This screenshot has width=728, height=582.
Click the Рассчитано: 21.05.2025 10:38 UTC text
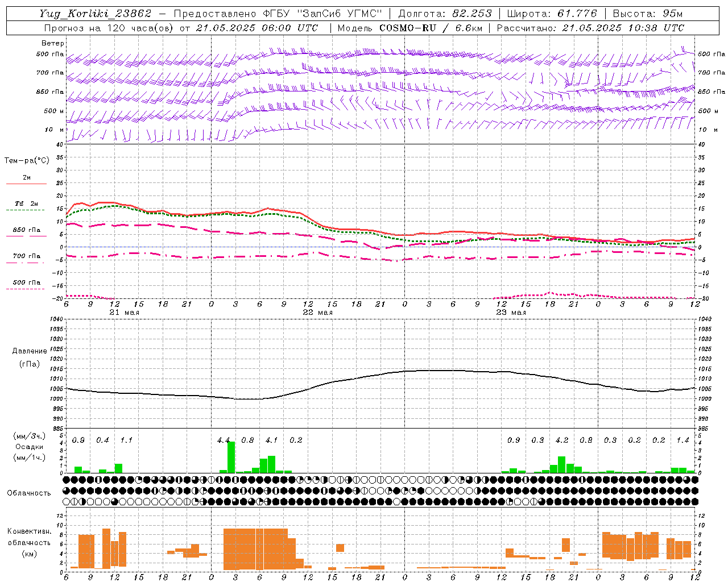(x=590, y=28)
